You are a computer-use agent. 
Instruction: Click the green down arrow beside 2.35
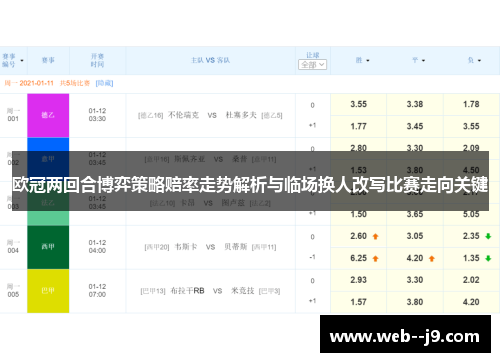488,236
